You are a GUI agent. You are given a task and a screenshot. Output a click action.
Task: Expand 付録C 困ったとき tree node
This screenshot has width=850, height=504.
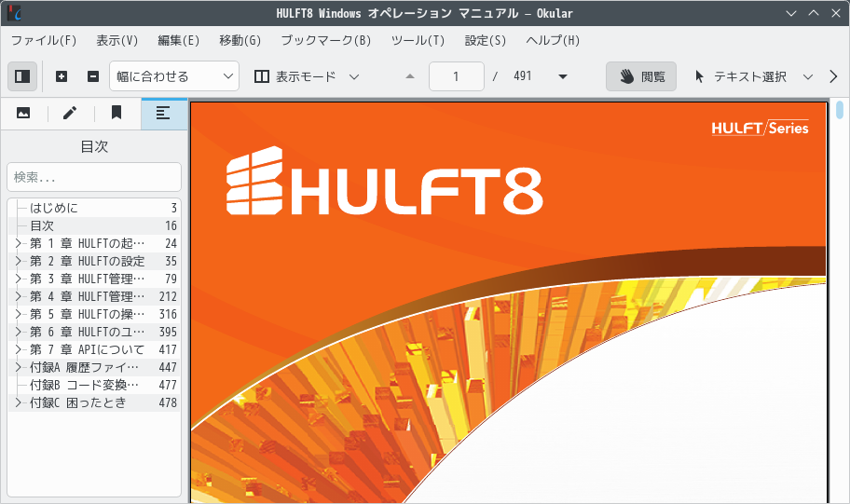click(18, 402)
